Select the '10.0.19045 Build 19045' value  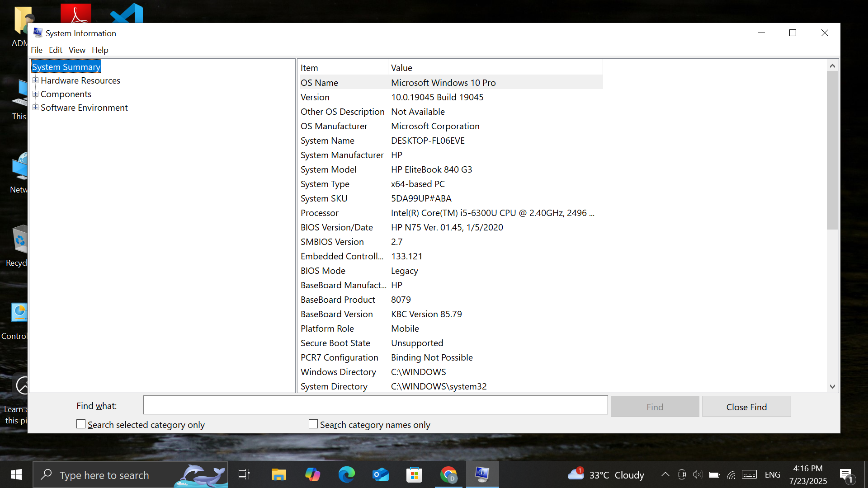point(437,97)
